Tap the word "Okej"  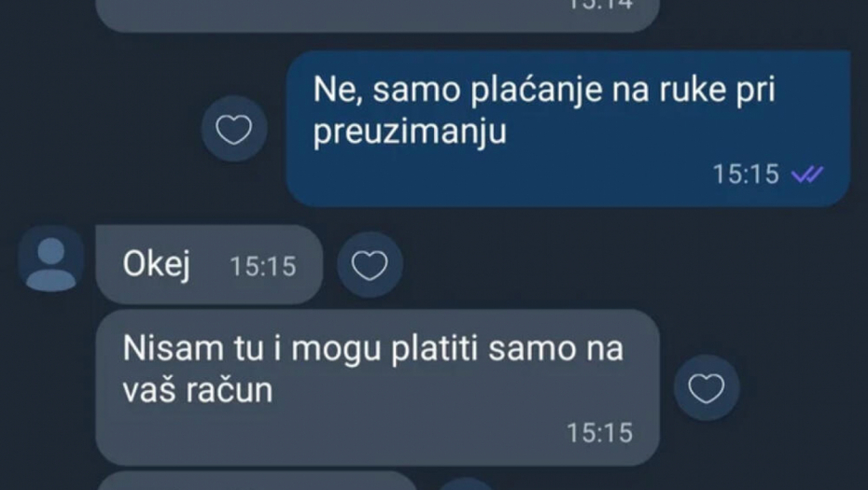[x=157, y=264]
